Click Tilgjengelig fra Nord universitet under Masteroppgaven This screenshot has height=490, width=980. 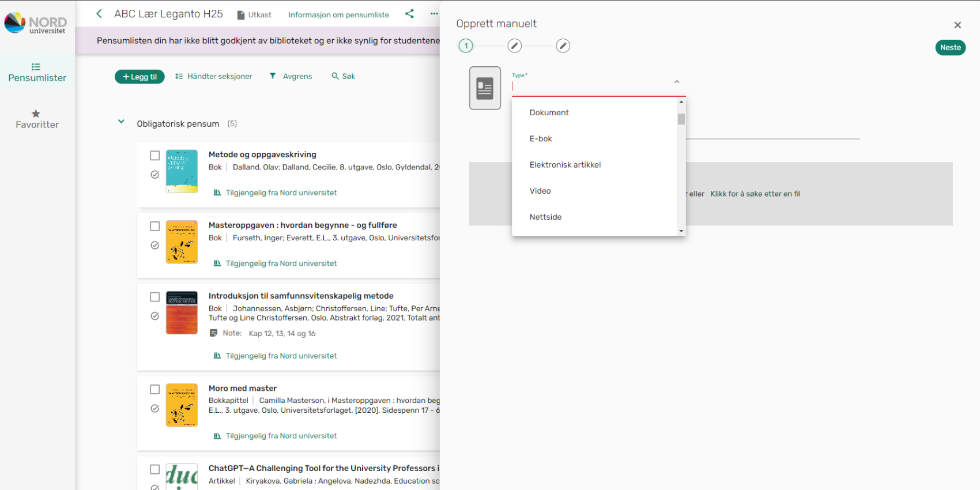coord(281,263)
